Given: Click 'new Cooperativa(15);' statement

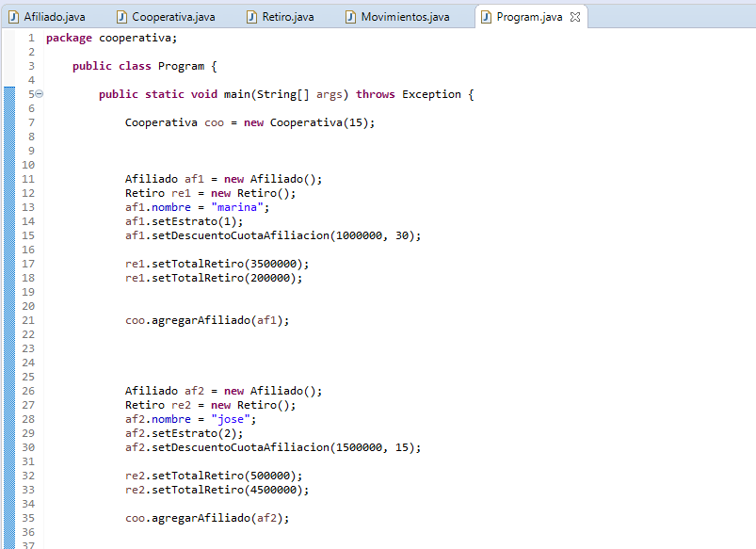Looking at the screenshot, I should point(309,122).
